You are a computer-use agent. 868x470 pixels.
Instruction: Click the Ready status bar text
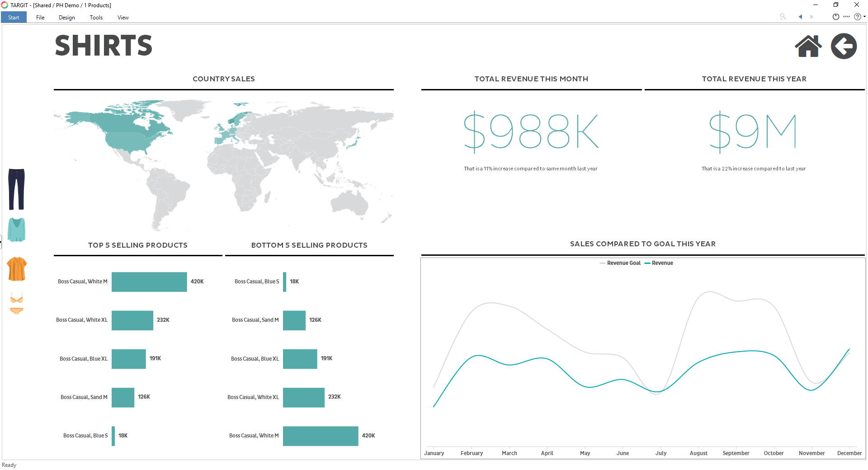coord(9,465)
